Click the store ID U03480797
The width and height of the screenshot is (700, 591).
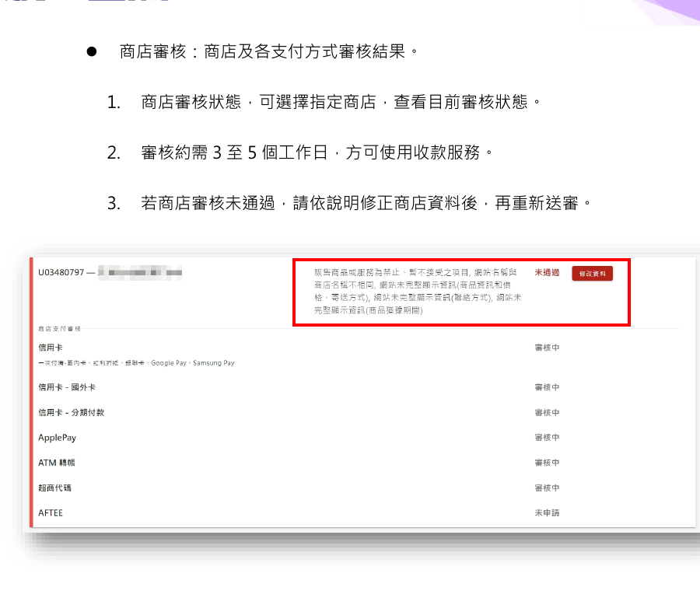click(x=61, y=272)
